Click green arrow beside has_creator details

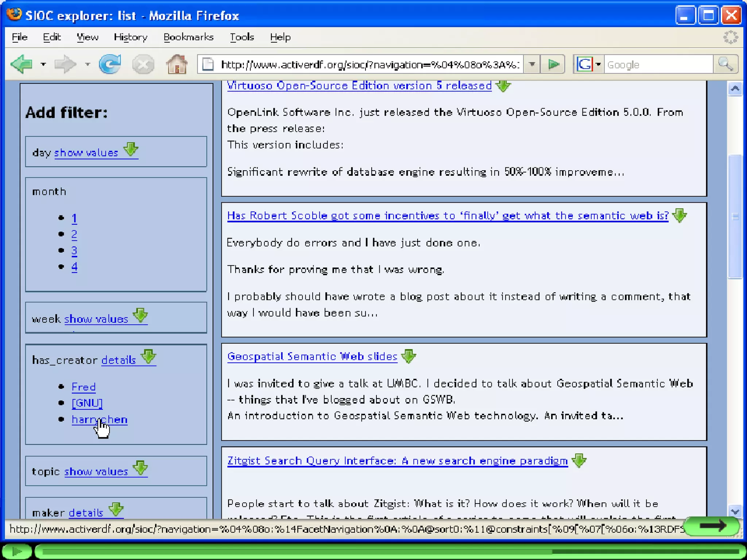click(x=148, y=357)
